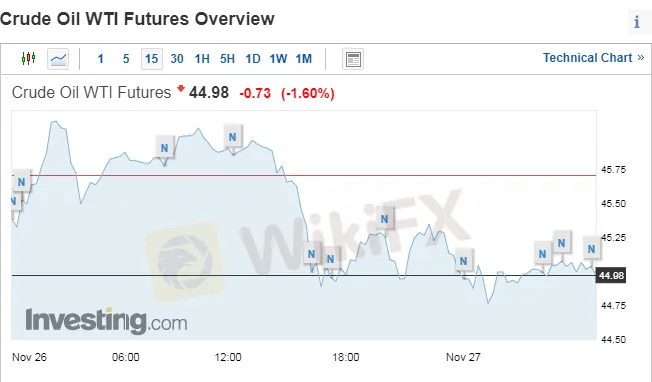The image size is (652, 382).
Task: Click the 44.98 current price label
Action: click(611, 276)
